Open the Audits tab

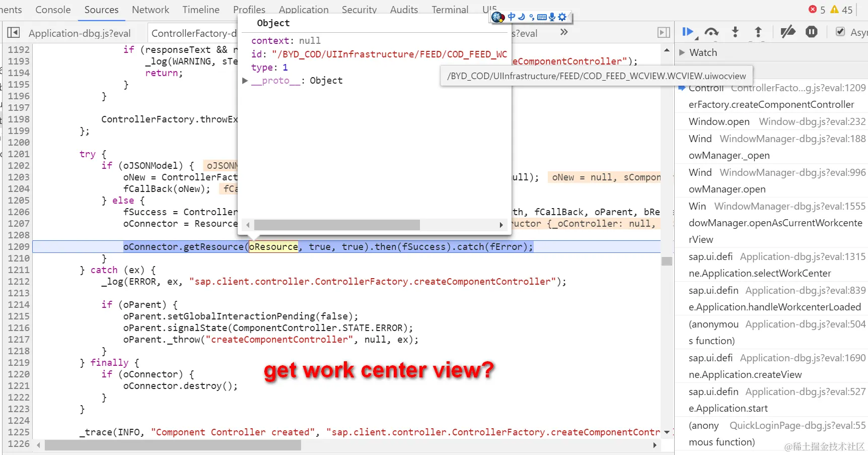[404, 10]
